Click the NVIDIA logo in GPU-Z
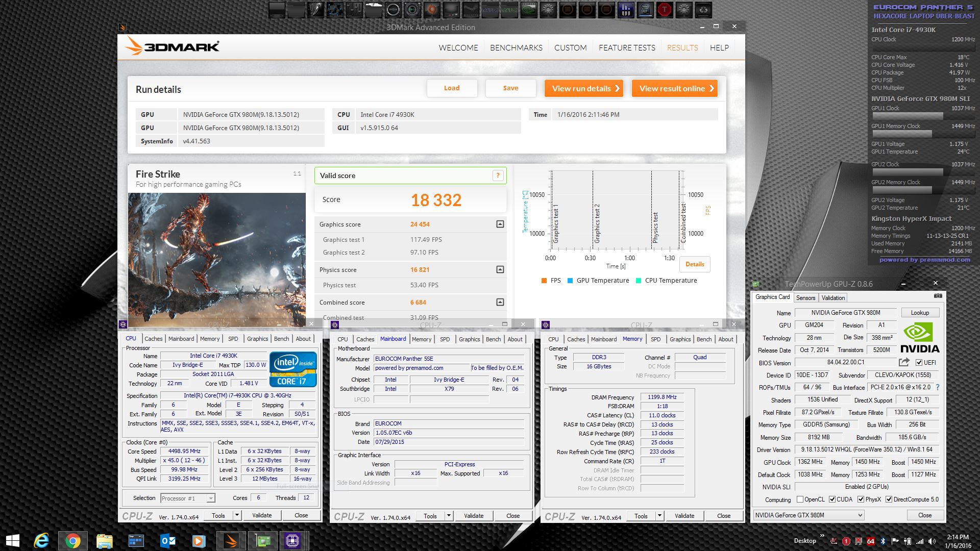 coord(920,338)
